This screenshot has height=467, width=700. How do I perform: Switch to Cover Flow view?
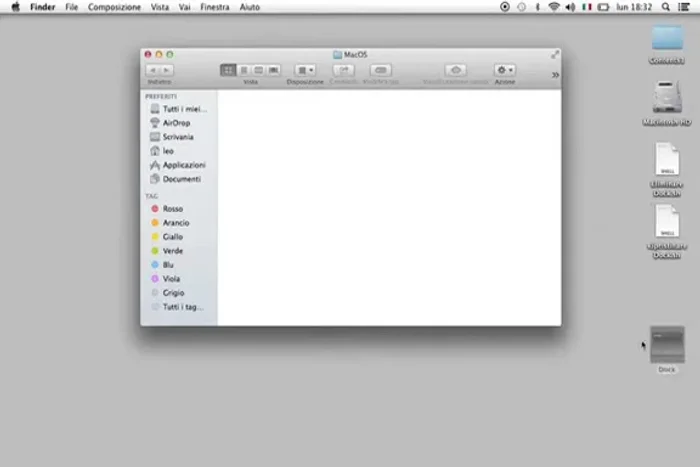coord(274,70)
